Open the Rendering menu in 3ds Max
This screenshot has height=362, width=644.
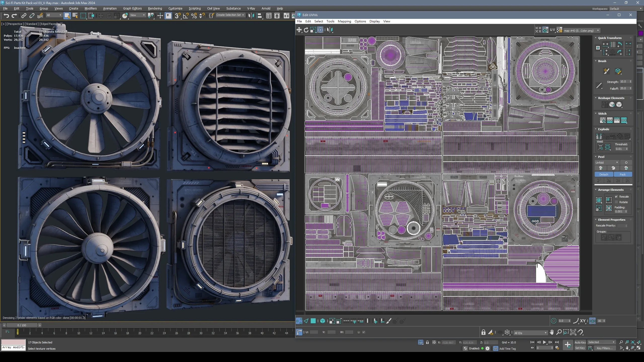tap(155, 8)
